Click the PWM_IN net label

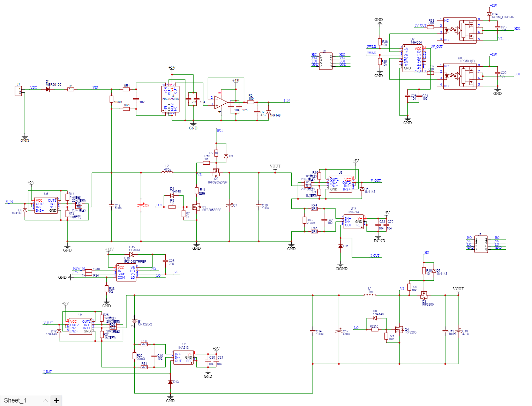click(x=79, y=269)
